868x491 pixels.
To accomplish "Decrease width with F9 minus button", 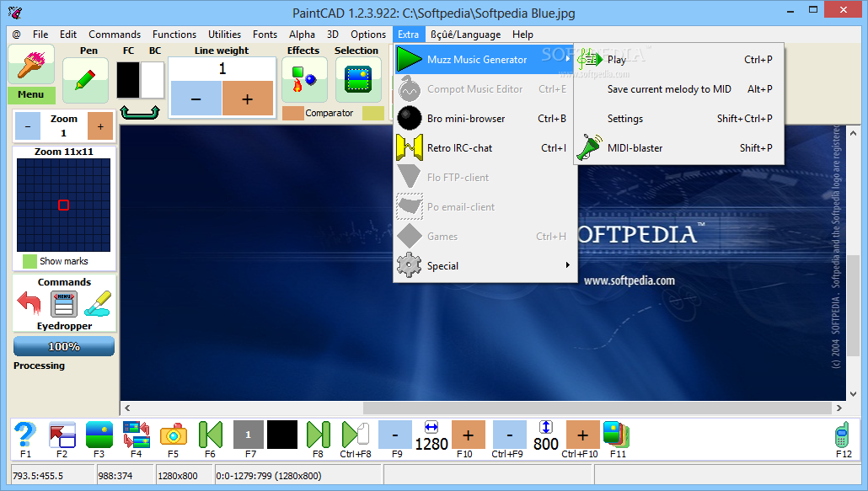I will (x=395, y=435).
